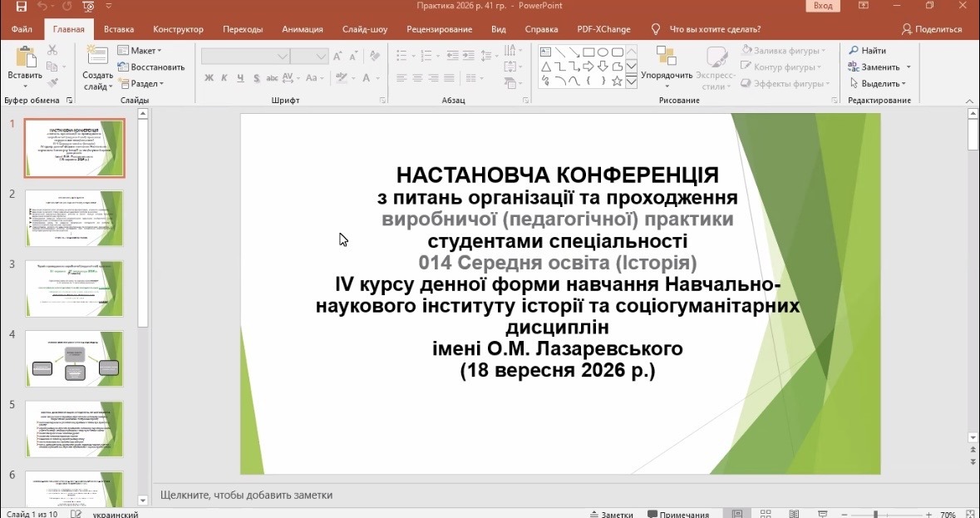Screen dimensions: 980x518
Task: Toggle underline Ч formatting
Action: point(240,78)
